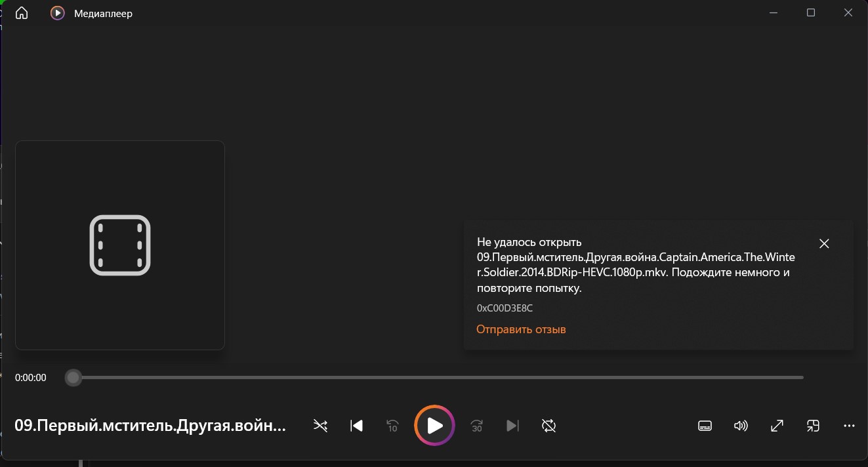Click the Медиаплеер window title
Image resolution: width=868 pixels, height=467 pixels.
(x=103, y=13)
